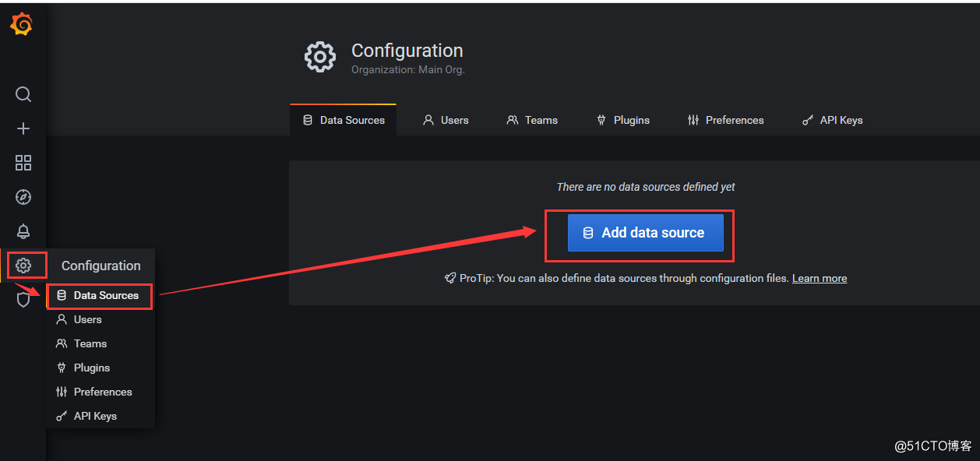Image resolution: width=980 pixels, height=461 pixels.
Task: Switch to the Users tab
Action: click(446, 120)
